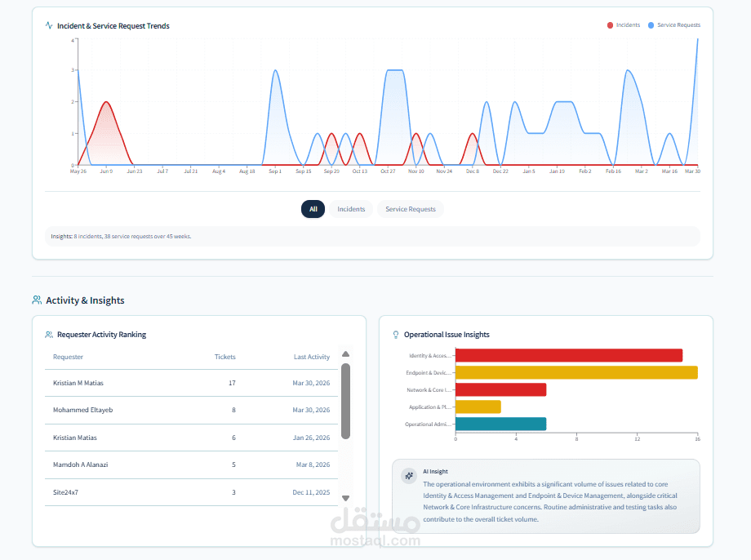This screenshot has height=560, width=751.
Task: Click the Mar 30 date label on chart axis
Action: 692,171
